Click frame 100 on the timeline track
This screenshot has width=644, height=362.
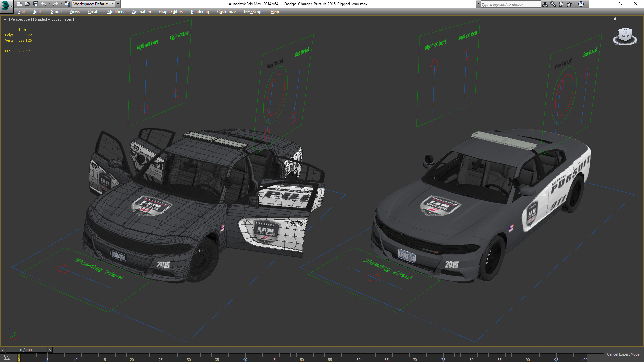(584, 357)
